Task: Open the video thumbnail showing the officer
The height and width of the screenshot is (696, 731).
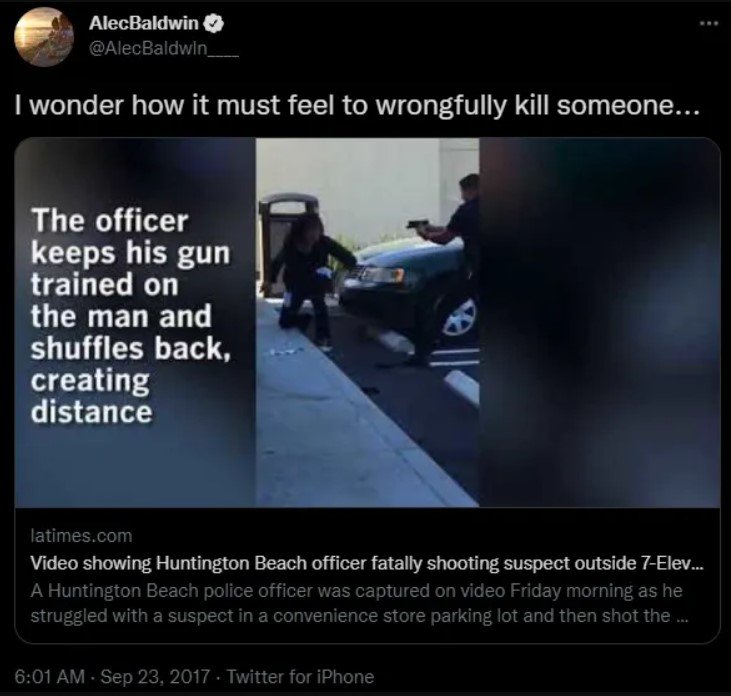Action: tap(367, 322)
